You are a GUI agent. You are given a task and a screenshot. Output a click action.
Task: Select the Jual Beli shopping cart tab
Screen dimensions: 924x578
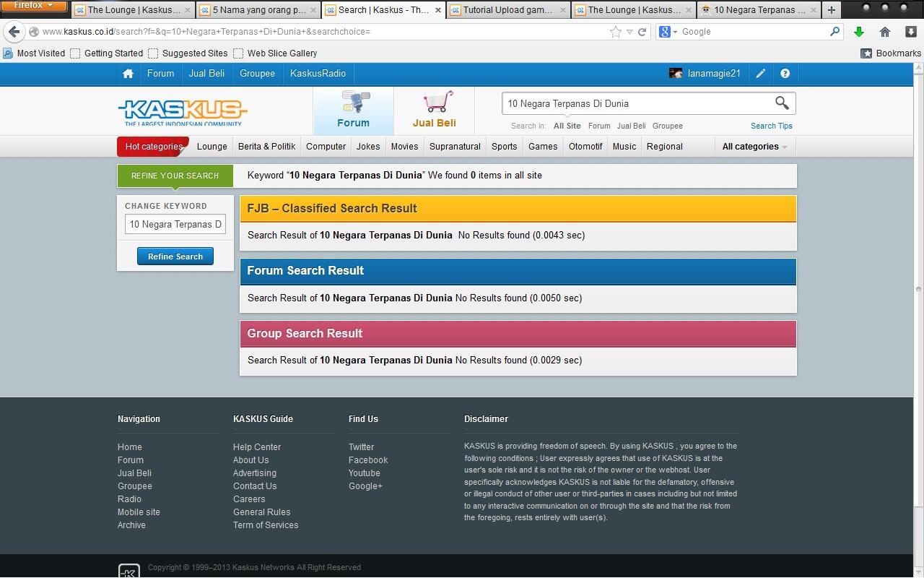tap(434, 111)
